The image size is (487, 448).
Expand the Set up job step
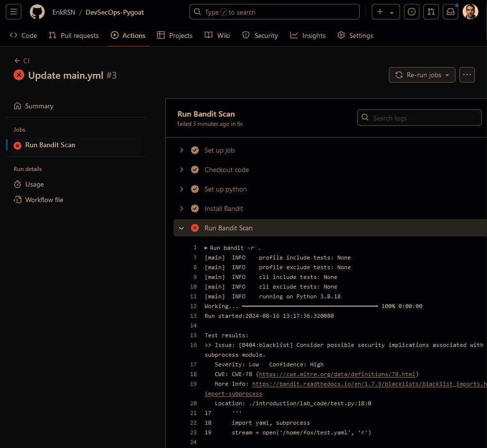click(x=219, y=150)
